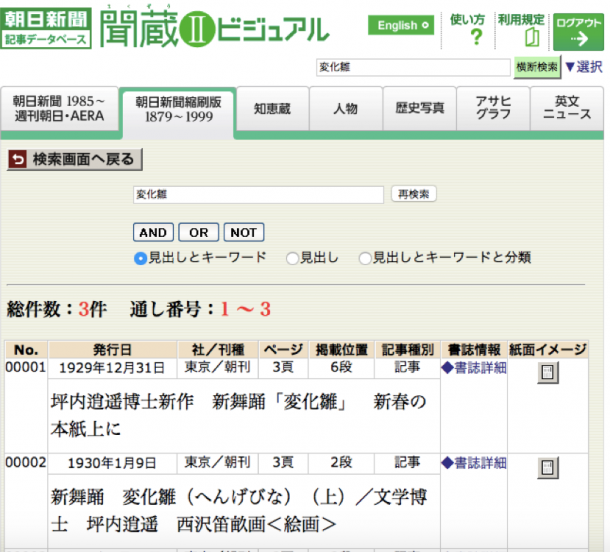Focus the top cross-search input field
This screenshot has height=552, width=610.
(413, 67)
